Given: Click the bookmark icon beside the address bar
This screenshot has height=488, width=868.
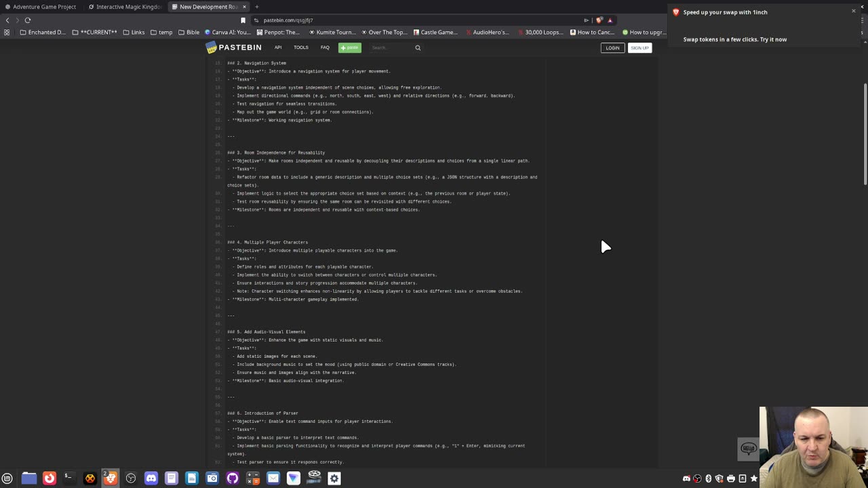Looking at the screenshot, I should click(x=243, y=20).
